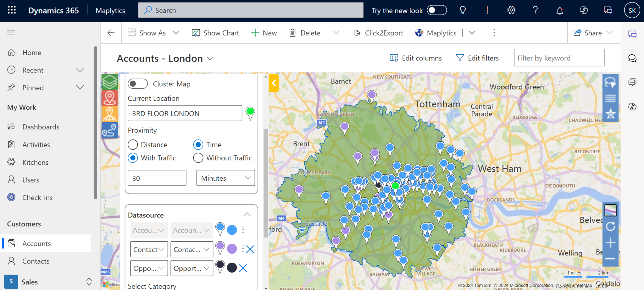The height and width of the screenshot is (290, 644).
Task: Select the blue route planning icon
Action: click(x=109, y=130)
